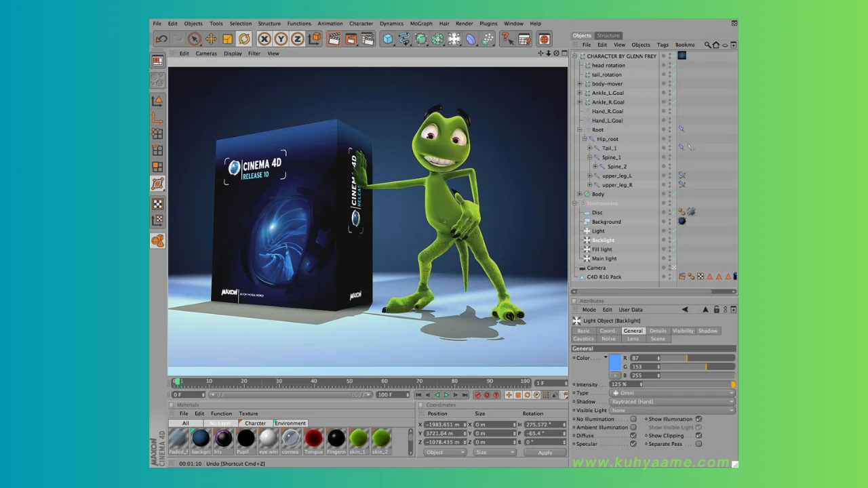Open the MoGraph menu
Viewport: 868px width, 488px height.
click(x=421, y=24)
